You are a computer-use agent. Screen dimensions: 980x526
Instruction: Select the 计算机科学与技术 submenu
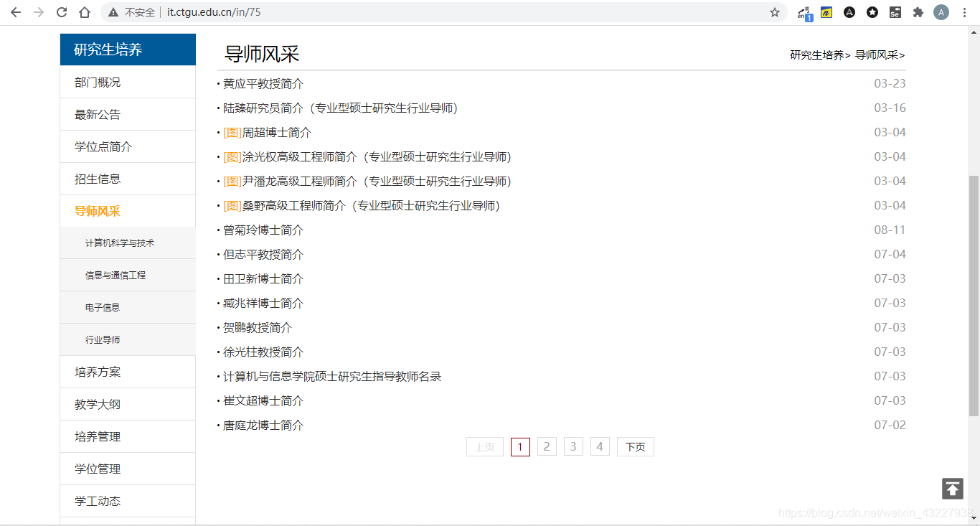coord(119,243)
